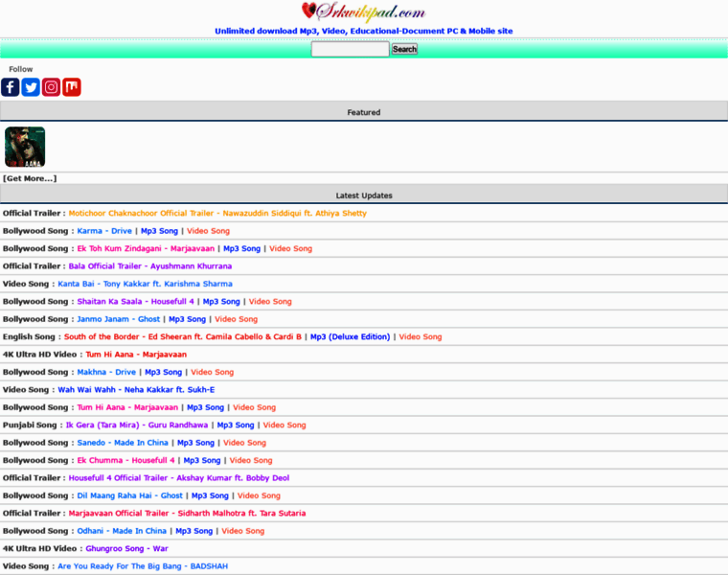The width and height of the screenshot is (728, 575).
Task: Open Mp3 Song link for Shaitan Ka Saala
Action: click(x=221, y=302)
